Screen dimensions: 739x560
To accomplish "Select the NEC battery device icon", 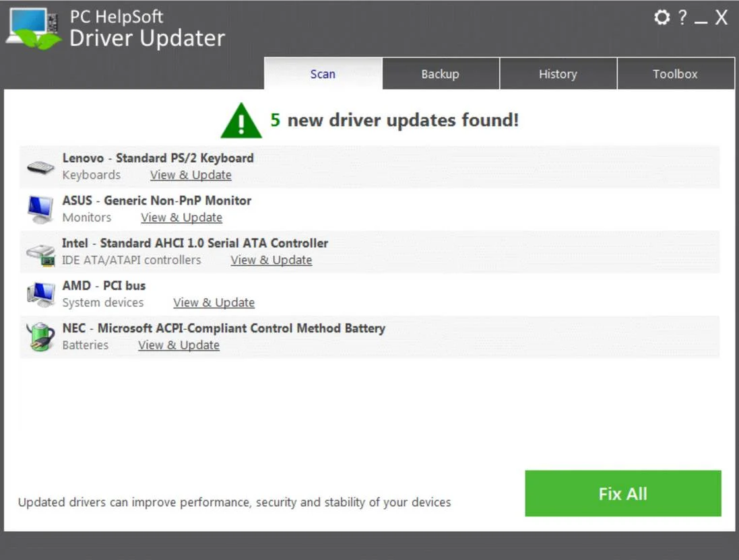I will 40,337.
